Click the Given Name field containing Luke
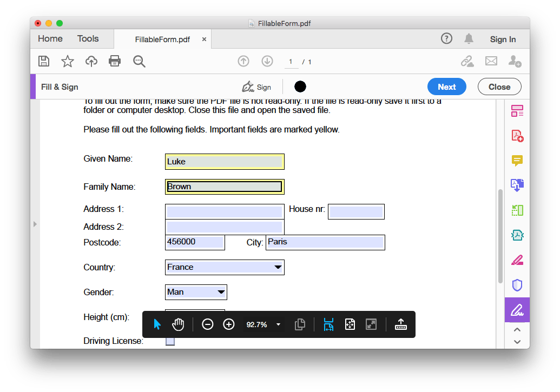560x392 pixels. click(225, 161)
